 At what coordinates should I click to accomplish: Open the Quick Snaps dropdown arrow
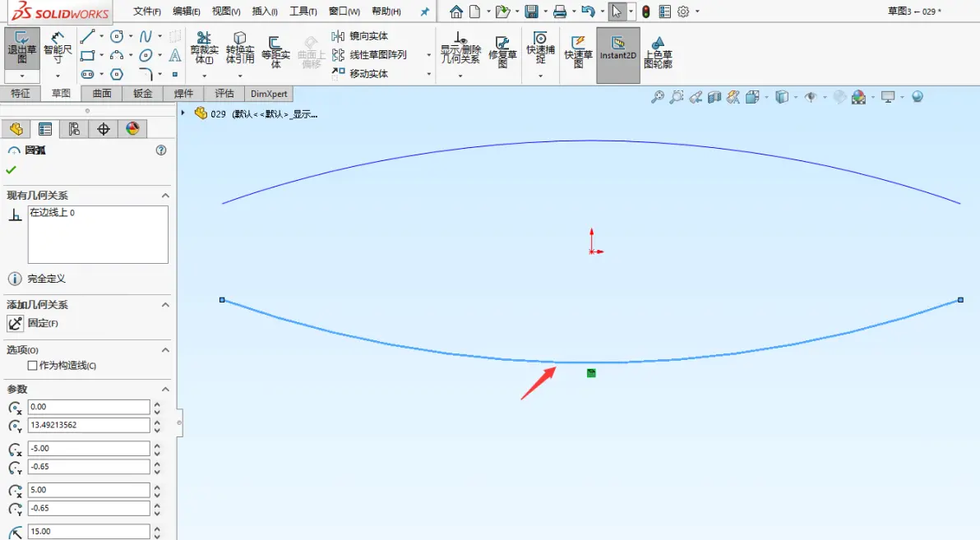tap(541, 76)
